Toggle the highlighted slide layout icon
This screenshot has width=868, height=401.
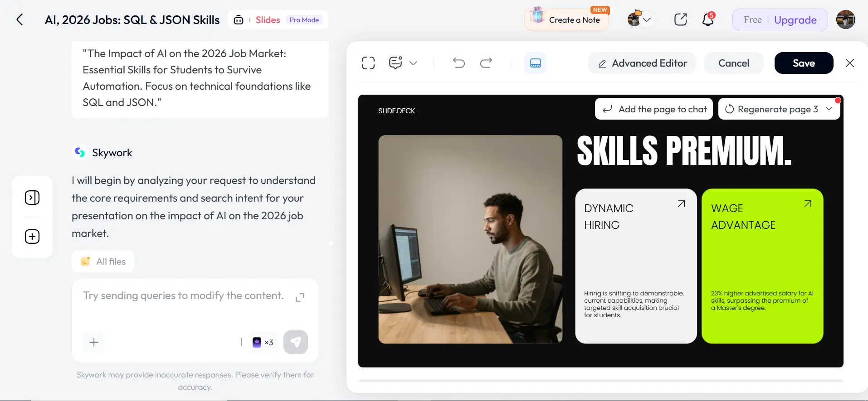(x=536, y=63)
